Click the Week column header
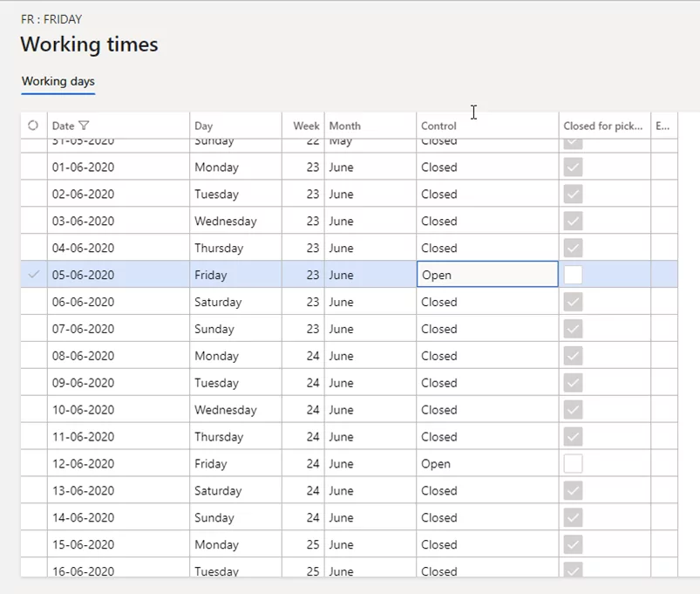 point(306,126)
